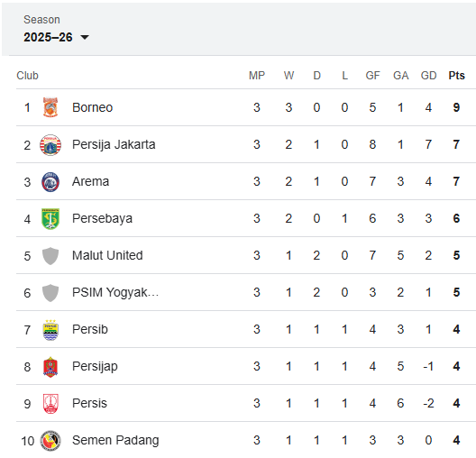
Task: Click the Pts column header
Action: pos(456,75)
